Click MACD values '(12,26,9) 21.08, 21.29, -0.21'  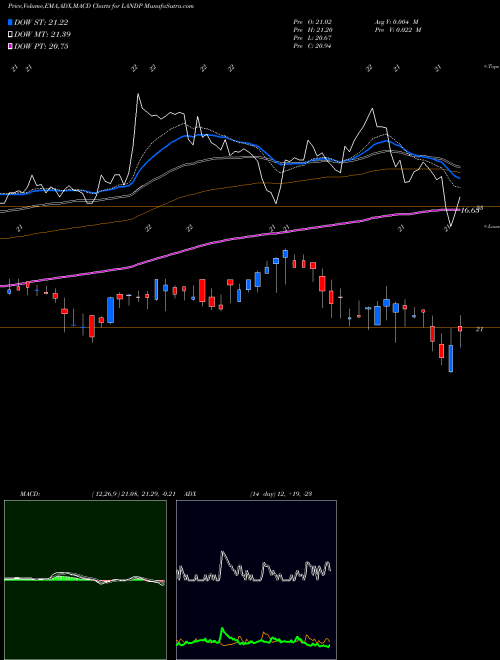(136, 494)
